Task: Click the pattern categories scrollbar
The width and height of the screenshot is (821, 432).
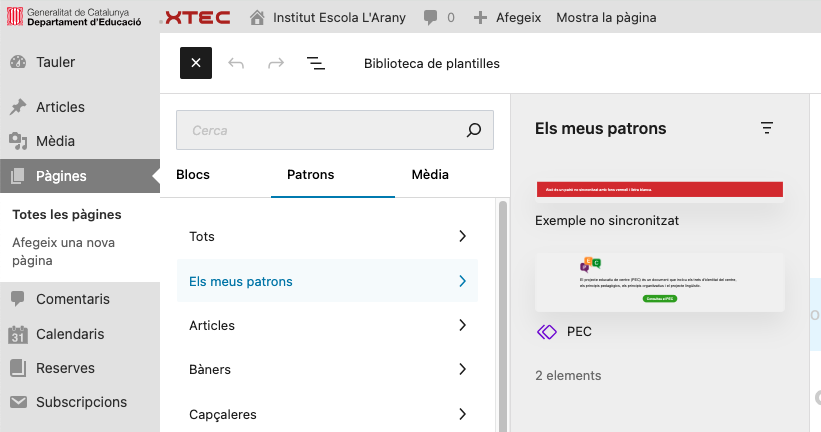Action: 503,316
